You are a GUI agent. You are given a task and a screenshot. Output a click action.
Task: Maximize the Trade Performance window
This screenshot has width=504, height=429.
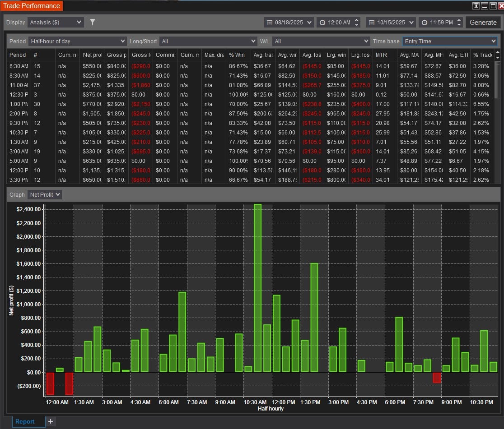click(492, 6)
